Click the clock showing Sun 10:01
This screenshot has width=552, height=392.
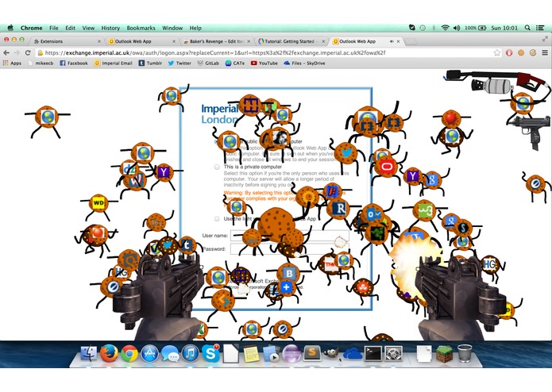[504, 28]
